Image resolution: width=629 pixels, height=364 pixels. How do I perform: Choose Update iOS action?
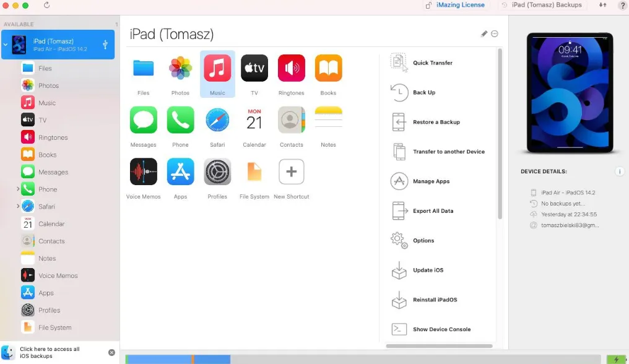(x=417, y=270)
